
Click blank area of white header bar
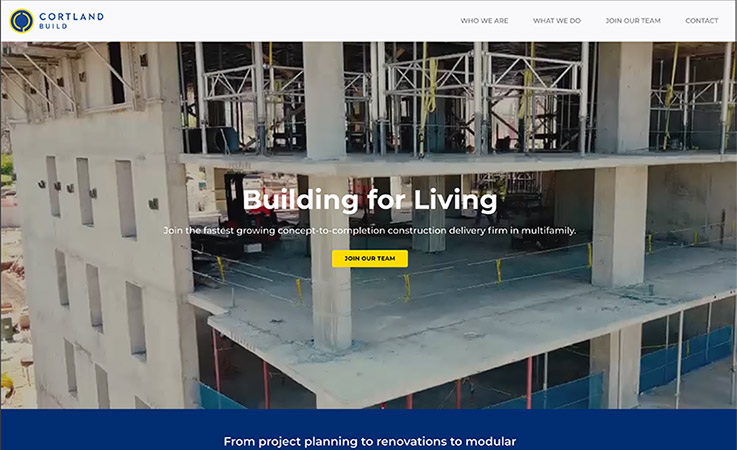click(x=282, y=21)
